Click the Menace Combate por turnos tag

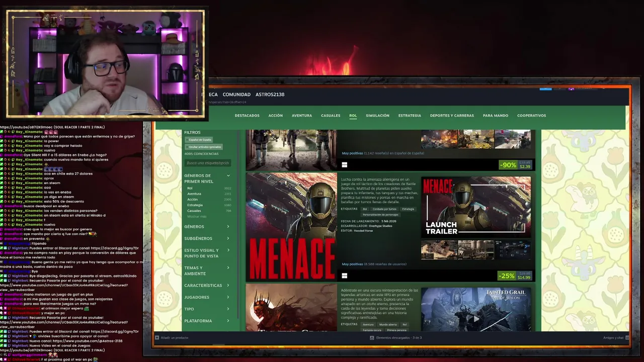tap(384, 209)
